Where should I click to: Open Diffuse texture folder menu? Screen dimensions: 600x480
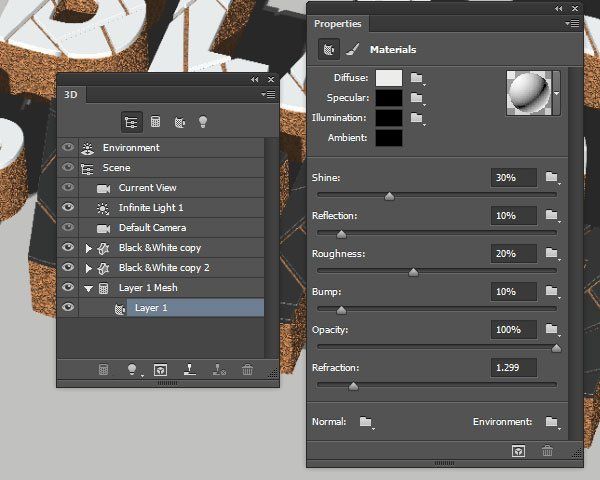(x=417, y=78)
